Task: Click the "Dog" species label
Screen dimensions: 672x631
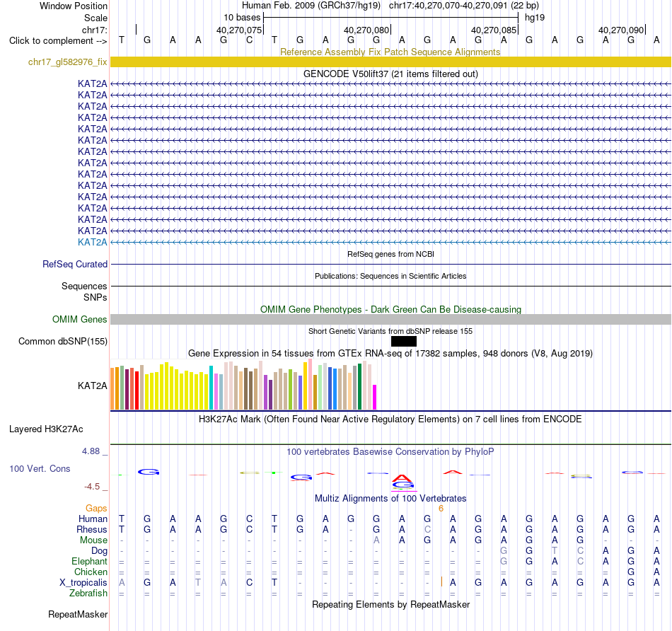Action: (x=99, y=551)
